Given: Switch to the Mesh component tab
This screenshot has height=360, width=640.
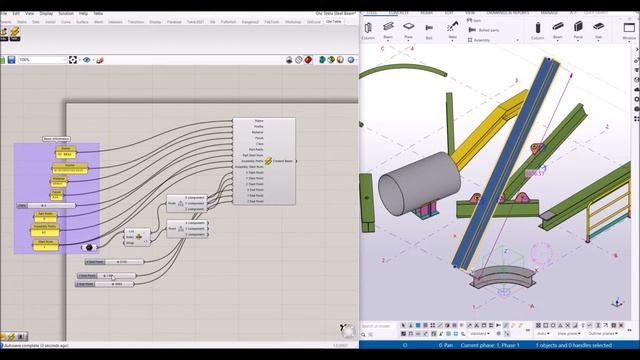Looking at the screenshot, I should (x=98, y=22).
